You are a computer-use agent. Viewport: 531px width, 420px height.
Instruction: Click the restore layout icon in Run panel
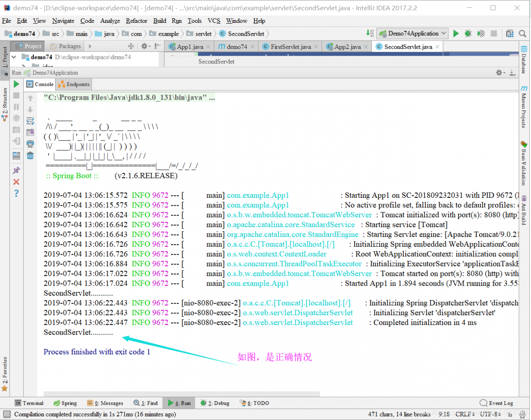[x=16, y=156]
